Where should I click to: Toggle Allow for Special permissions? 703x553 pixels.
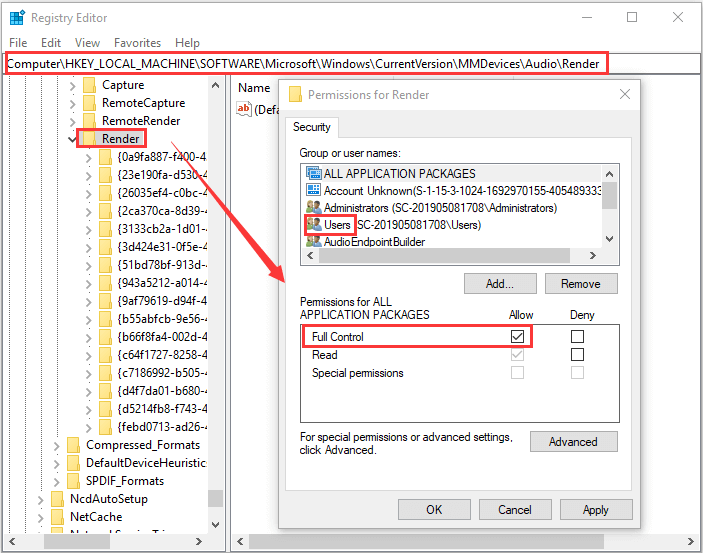pos(517,373)
